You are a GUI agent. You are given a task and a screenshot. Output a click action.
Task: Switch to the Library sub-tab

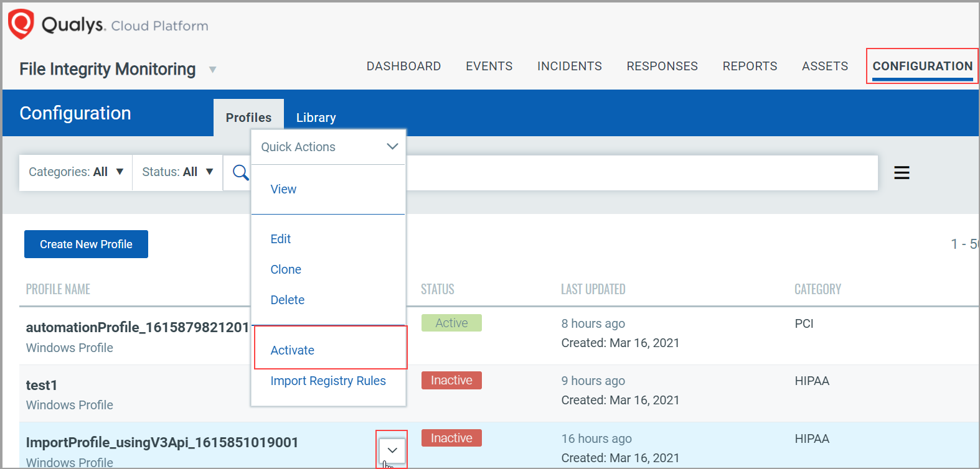(x=316, y=118)
